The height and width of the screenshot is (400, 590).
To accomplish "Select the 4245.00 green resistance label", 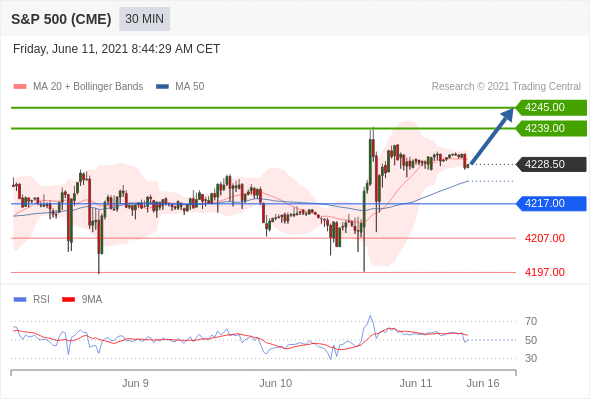I will (x=551, y=108).
